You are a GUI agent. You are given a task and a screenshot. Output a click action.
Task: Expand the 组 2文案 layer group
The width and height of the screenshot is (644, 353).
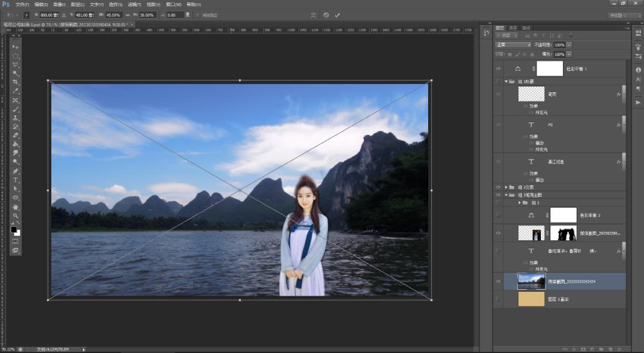506,187
